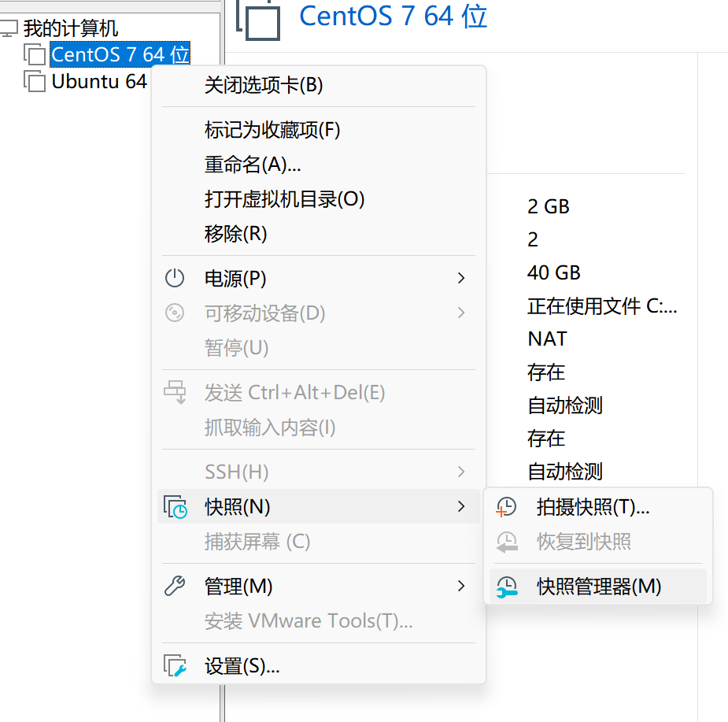The width and height of the screenshot is (728, 722).
Task: Click the CentOS 7 VM icon in sidebar
Action: [x=34, y=54]
